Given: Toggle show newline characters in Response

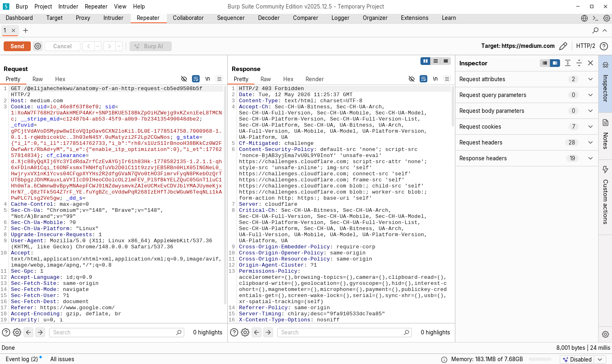Looking at the screenshot, I should click(435, 79).
